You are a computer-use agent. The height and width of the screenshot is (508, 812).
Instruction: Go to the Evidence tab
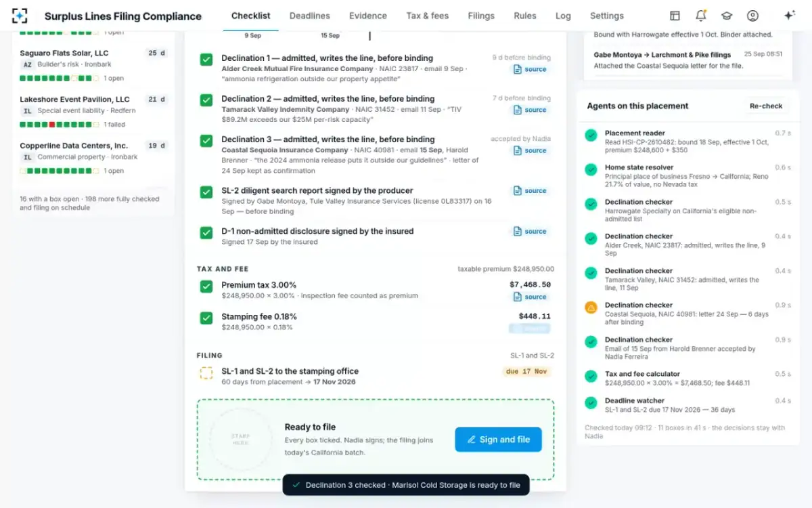pos(368,16)
